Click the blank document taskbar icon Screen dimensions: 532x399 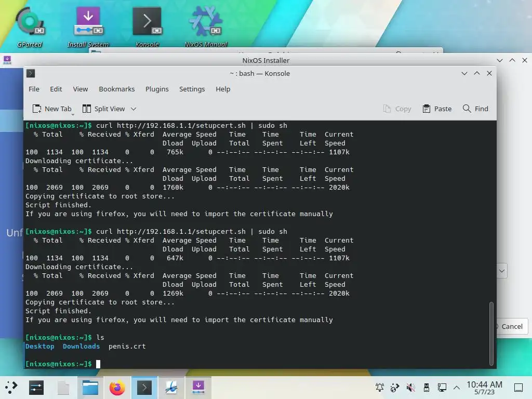63,388
